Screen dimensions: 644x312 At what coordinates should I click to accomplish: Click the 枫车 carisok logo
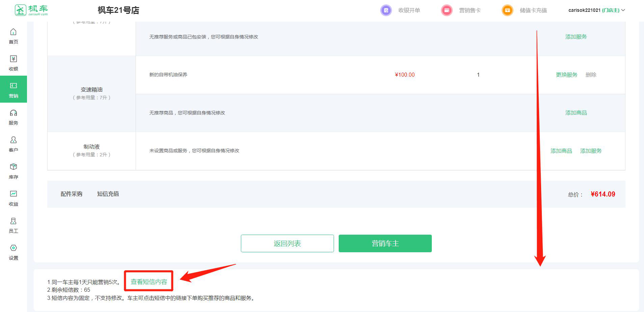[31, 10]
